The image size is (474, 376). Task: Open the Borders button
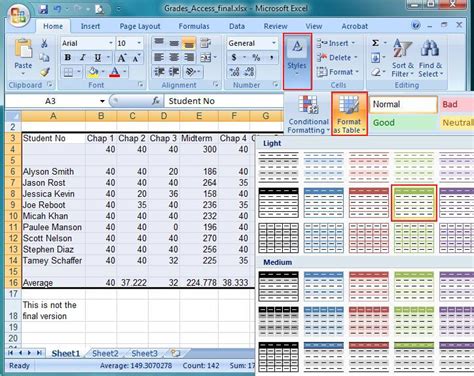68,72
